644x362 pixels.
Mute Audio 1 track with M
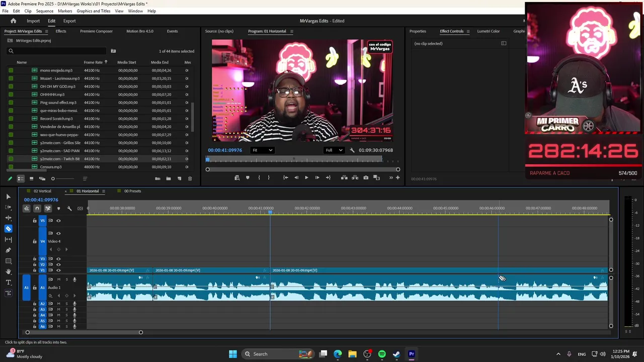point(58,279)
